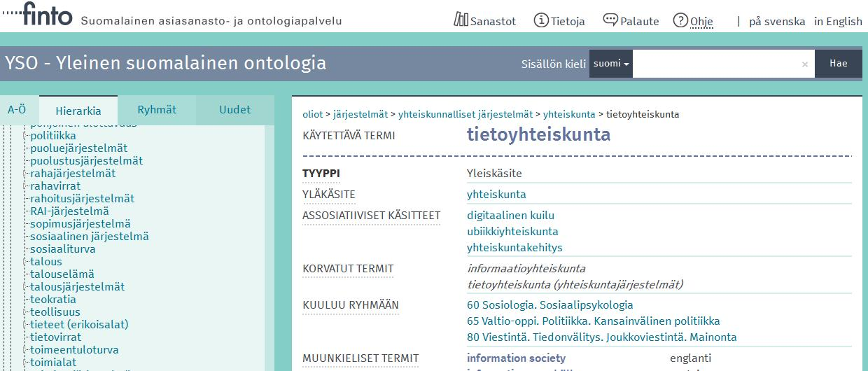
Task: Select sosiaaliturva in hierarchy tree
Action: coord(63,249)
